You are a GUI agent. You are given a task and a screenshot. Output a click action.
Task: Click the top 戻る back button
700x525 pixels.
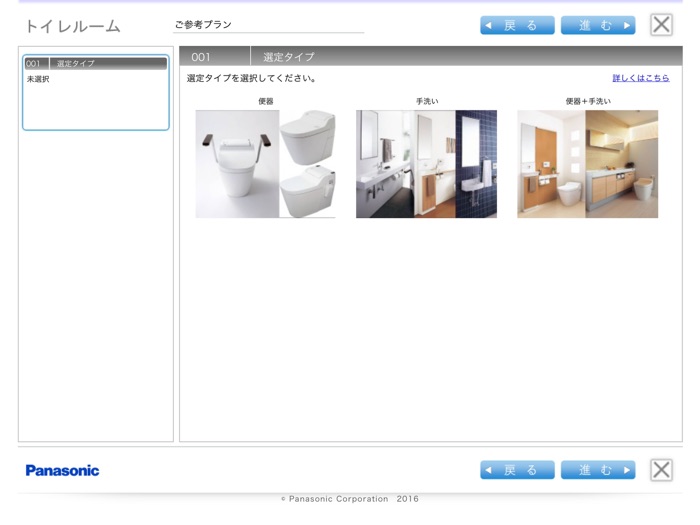click(517, 25)
